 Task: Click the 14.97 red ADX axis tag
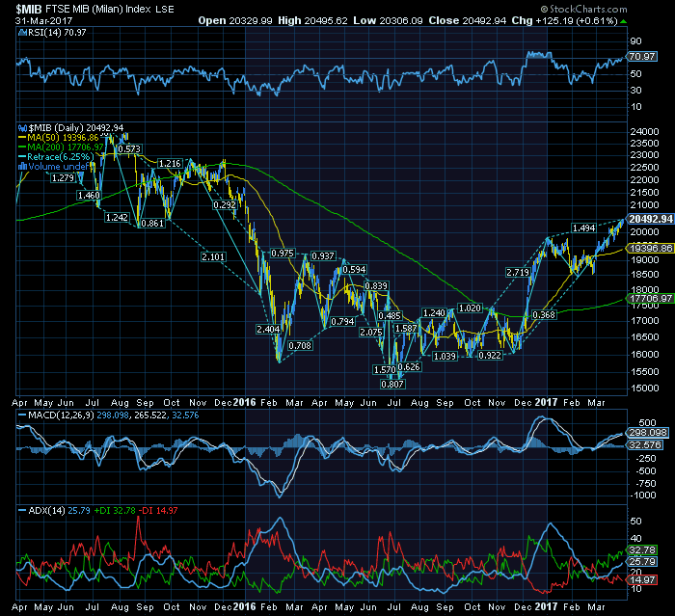click(x=642, y=579)
